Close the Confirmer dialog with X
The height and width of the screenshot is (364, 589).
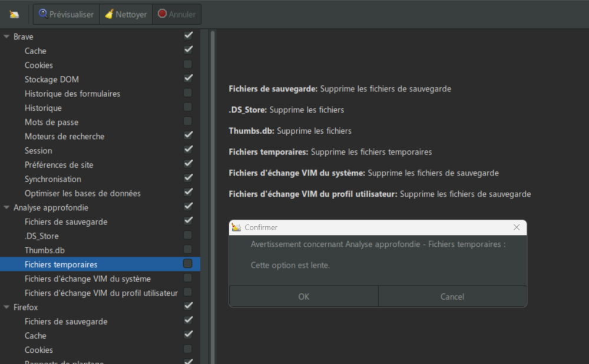click(x=517, y=227)
